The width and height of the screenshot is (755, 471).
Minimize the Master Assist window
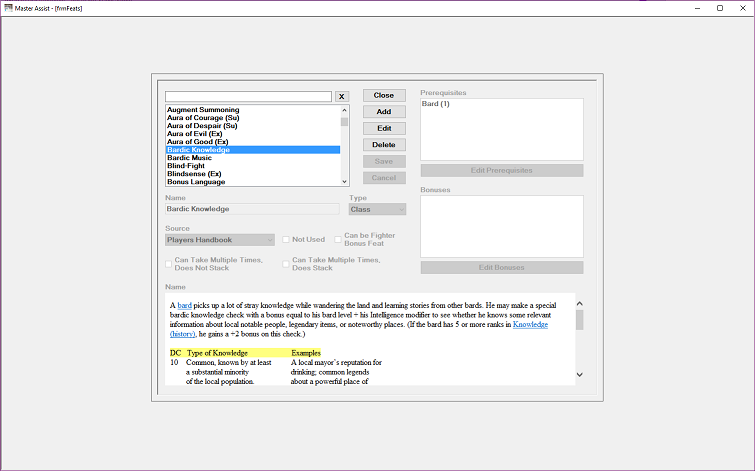pyautogui.click(x=697, y=8)
